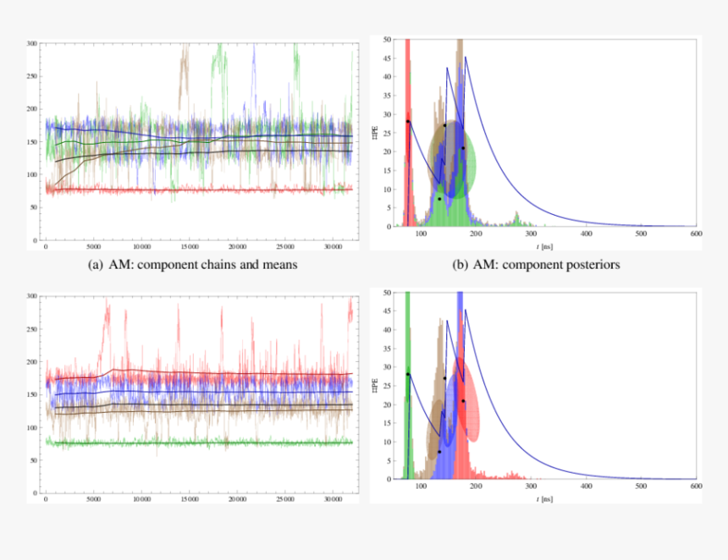Select caption "(b) AM: component posteriors"

coord(536,265)
